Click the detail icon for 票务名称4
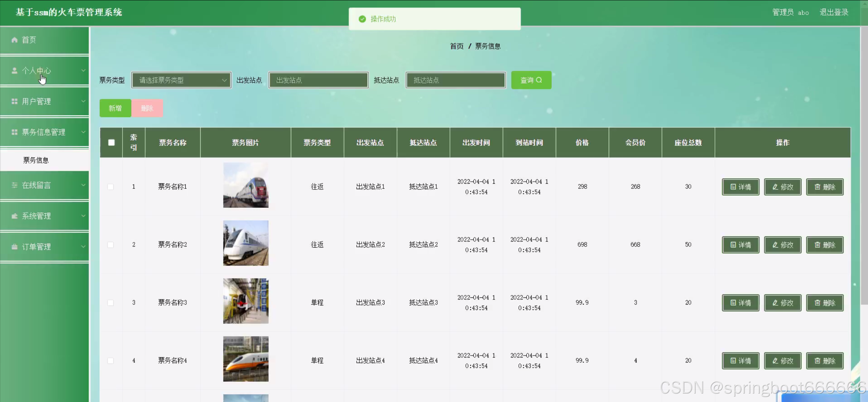The width and height of the screenshot is (868, 402). (x=733, y=361)
